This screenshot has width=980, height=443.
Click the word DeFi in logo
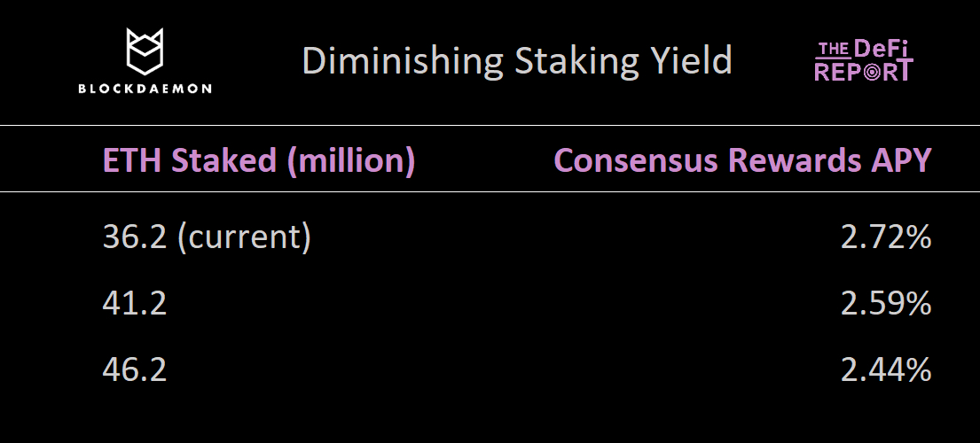point(883,48)
